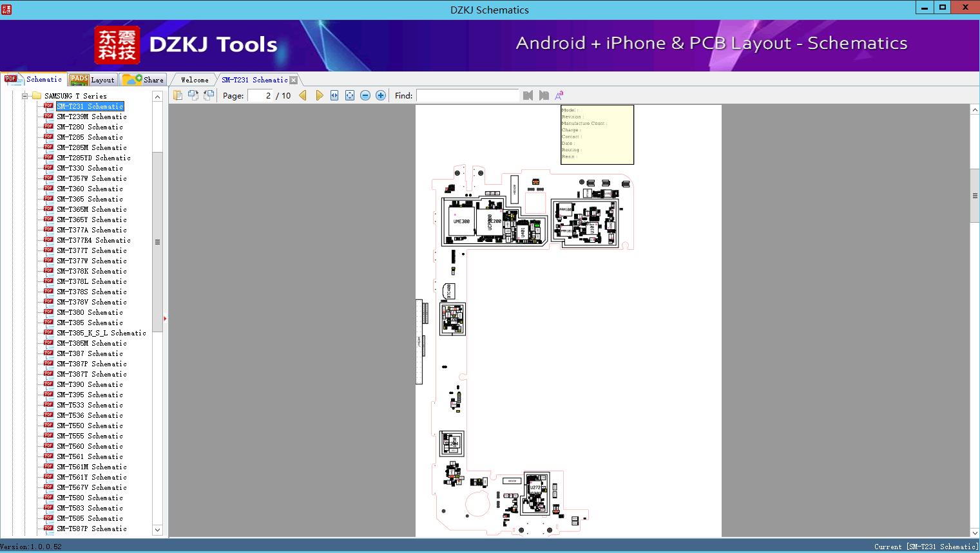Viewport: 980px width, 553px height.
Task: Select the SAMSUNG T Series folder icon
Action: 37,96
